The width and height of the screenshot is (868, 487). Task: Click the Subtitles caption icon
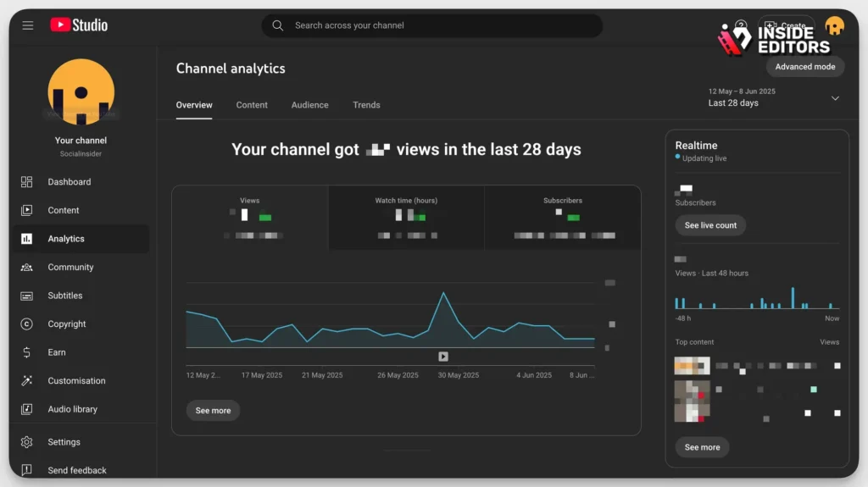[x=26, y=296]
